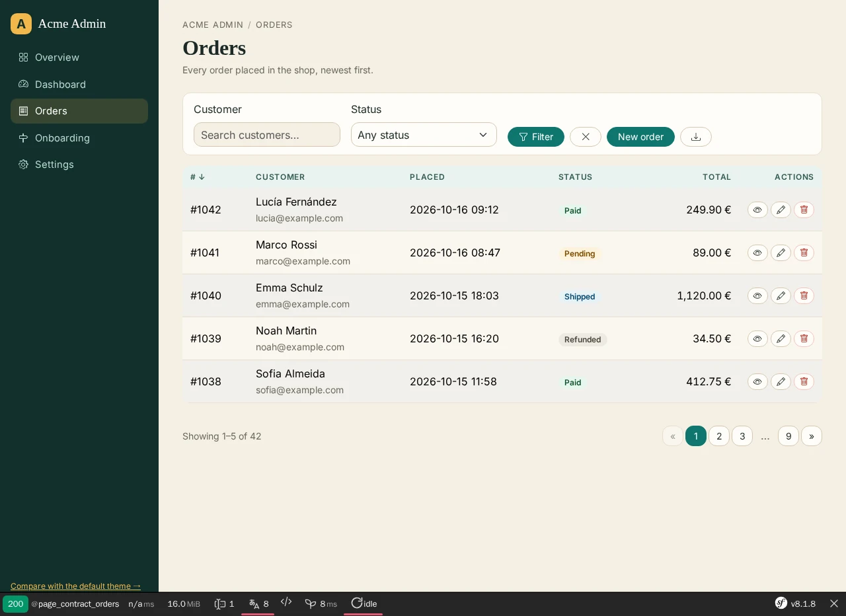The height and width of the screenshot is (616, 846).
Task: Edit order #1038 with pencil icon
Action: (781, 381)
